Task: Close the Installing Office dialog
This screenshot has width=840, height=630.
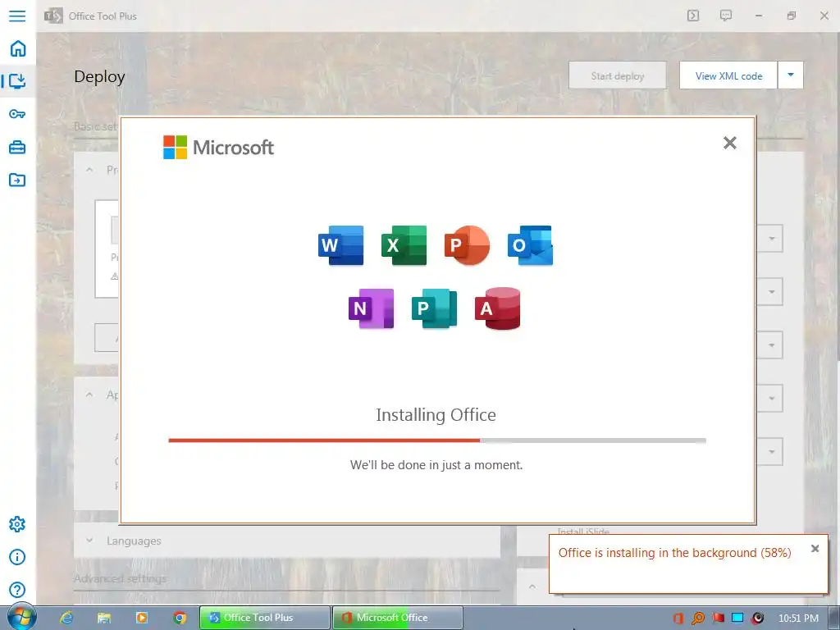Action: 729,143
